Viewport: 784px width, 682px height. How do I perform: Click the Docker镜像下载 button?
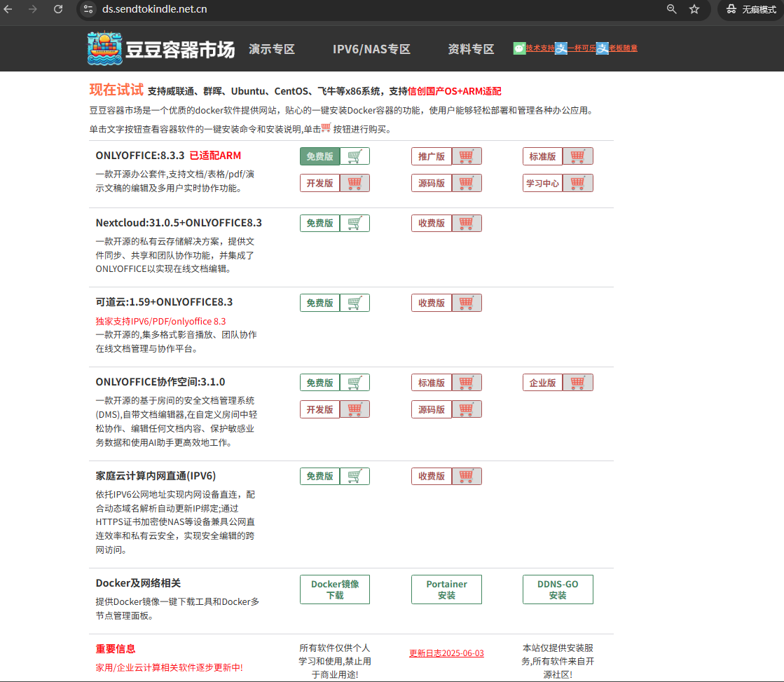point(335,589)
